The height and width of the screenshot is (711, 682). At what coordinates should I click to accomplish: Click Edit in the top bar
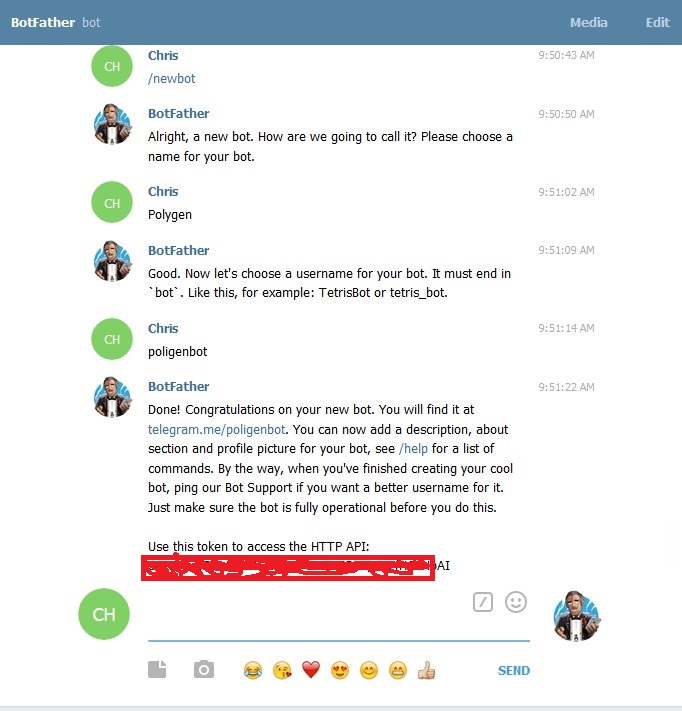click(658, 22)
